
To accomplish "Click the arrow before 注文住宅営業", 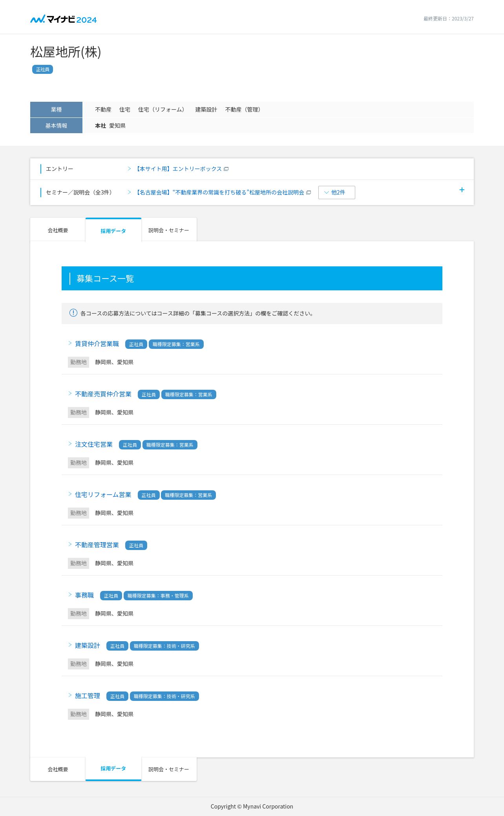I will pos(70,444).
